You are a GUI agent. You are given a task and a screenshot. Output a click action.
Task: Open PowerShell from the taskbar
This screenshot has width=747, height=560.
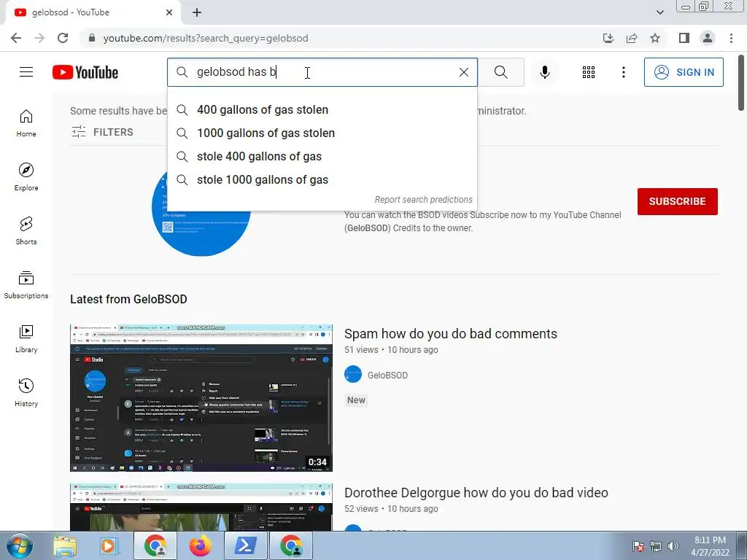click(x=246, y=545)
